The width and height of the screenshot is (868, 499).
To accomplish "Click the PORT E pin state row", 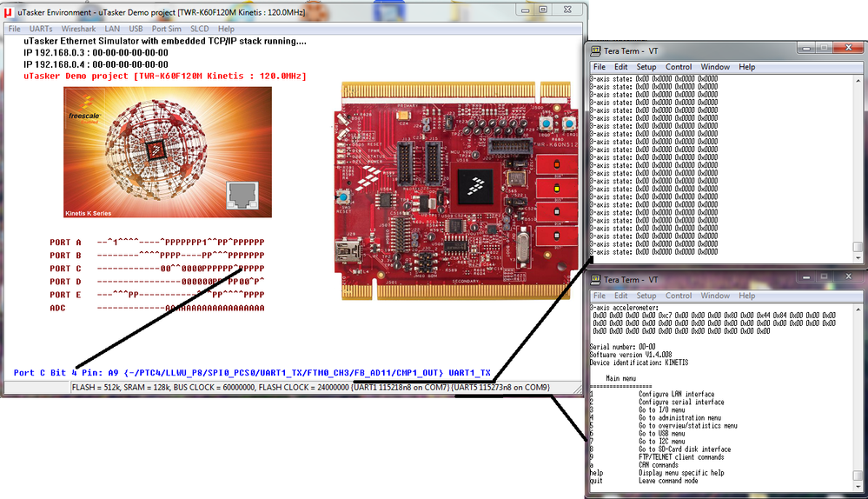I will click(x=157, y=295).
